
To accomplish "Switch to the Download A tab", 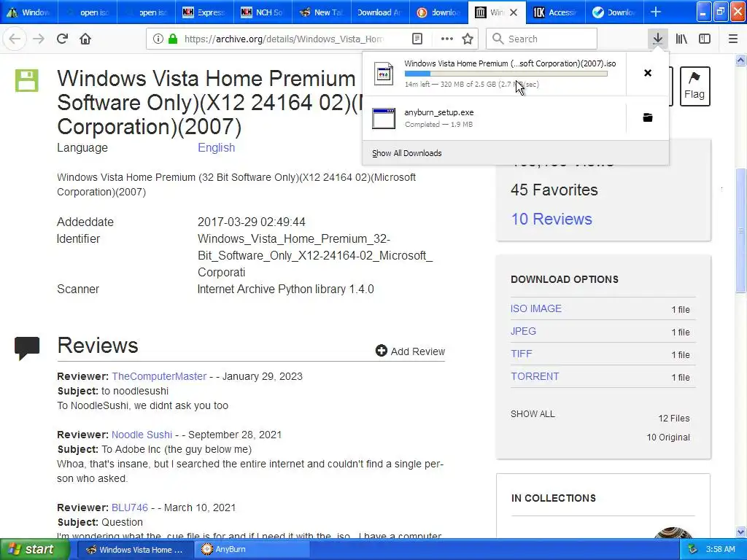I will tap(379, 12).
